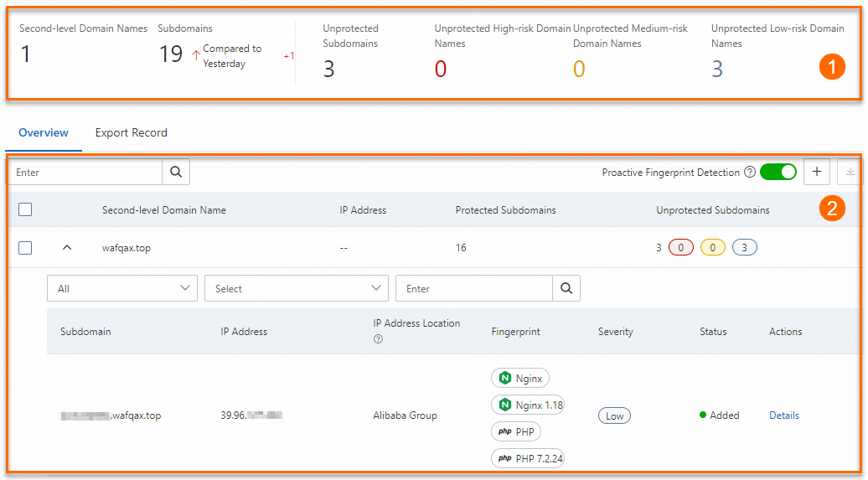Click the Nginx 1.18 fingerprint tag
868x480 pixels.
click(x=528, y=405)
